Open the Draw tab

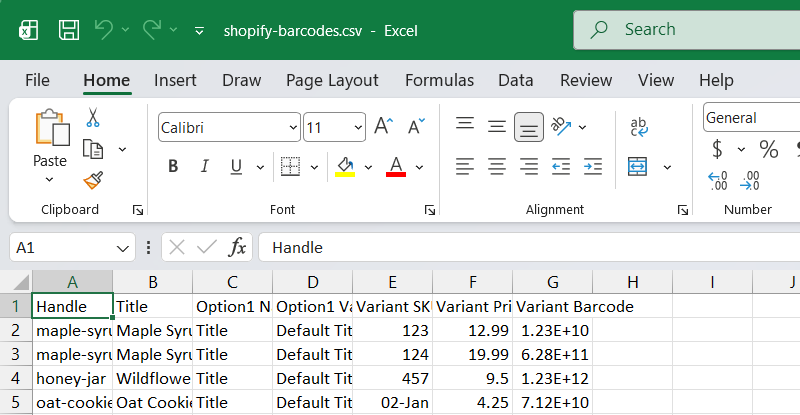coord(241,80)
